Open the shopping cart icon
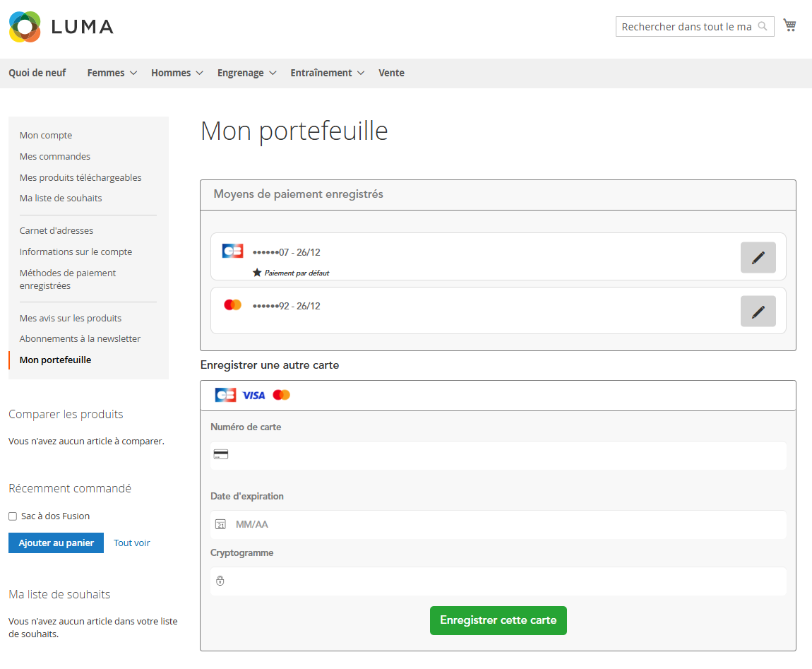 pyautogui.click(x=789, y=26)
